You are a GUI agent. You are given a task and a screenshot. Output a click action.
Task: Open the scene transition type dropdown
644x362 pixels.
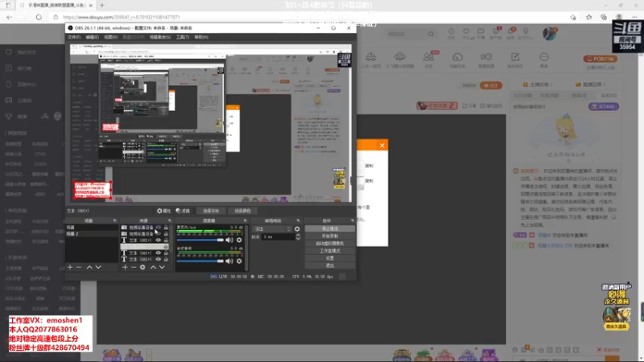pyautogui.click(x=272, y=229)
